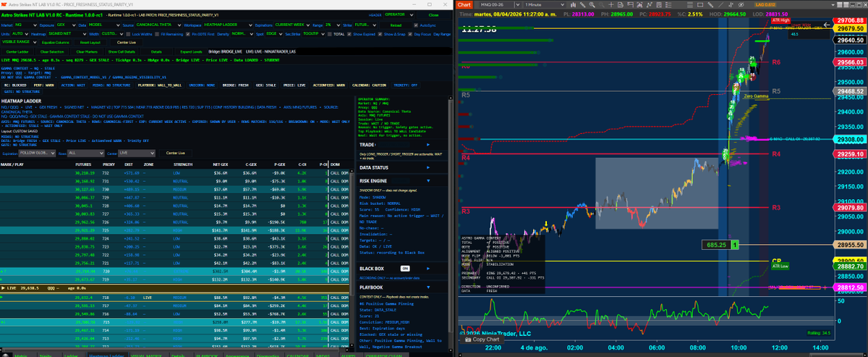868x357 pixels.
Task: Click the Copy Chart icon on the chart
Action: click(469, 339)
